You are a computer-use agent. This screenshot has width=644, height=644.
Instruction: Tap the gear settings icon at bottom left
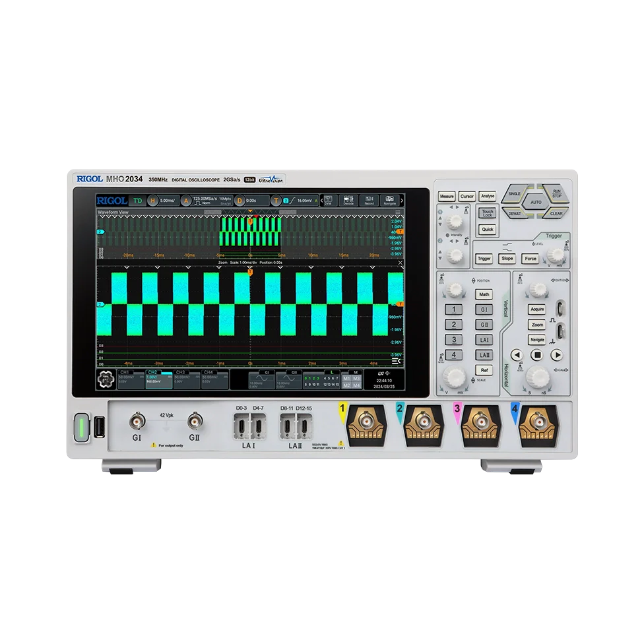pos(106,379)
